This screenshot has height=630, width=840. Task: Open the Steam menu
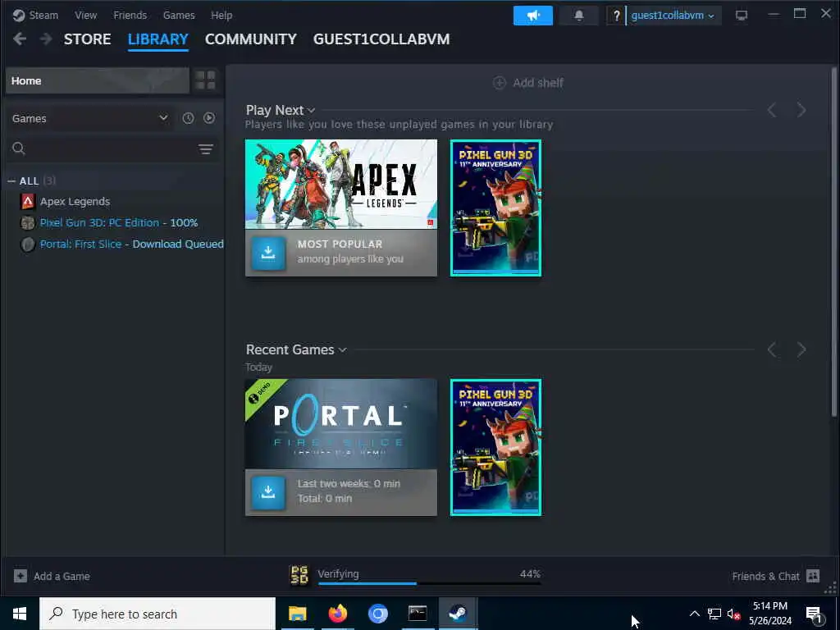coord(43,15)
